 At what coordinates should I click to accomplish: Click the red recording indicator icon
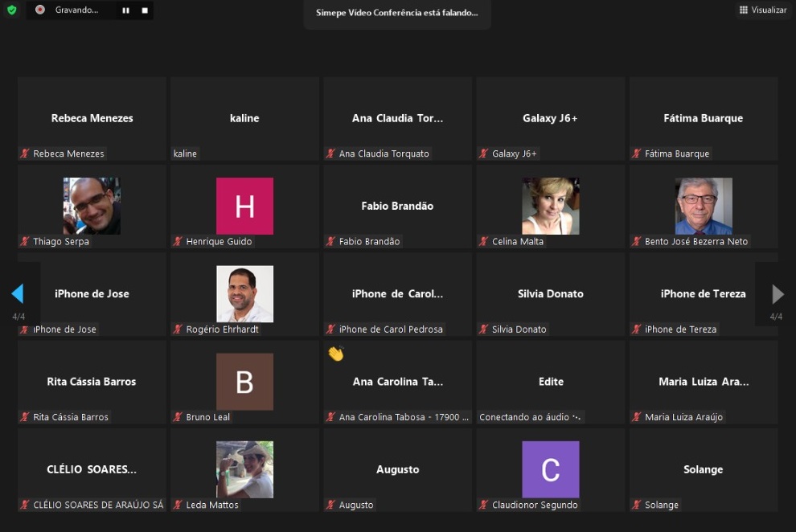40,10
